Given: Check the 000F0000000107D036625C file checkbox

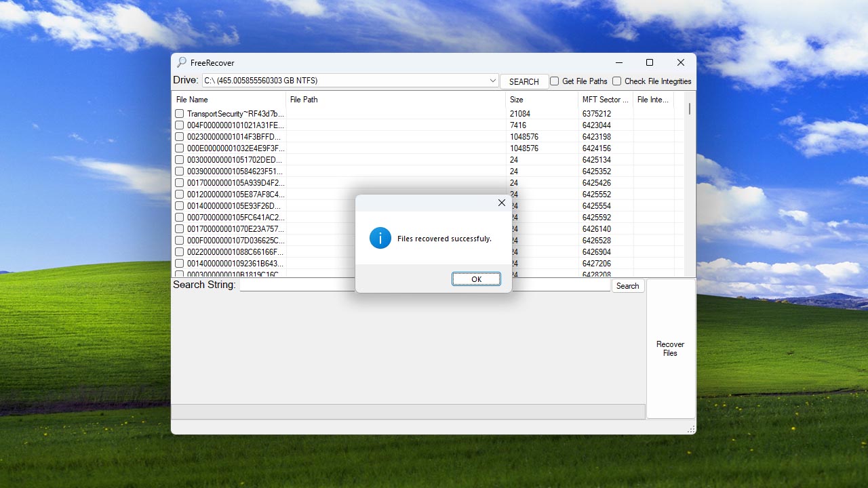Looking at the screenshot, I should (x=180, y=241).
